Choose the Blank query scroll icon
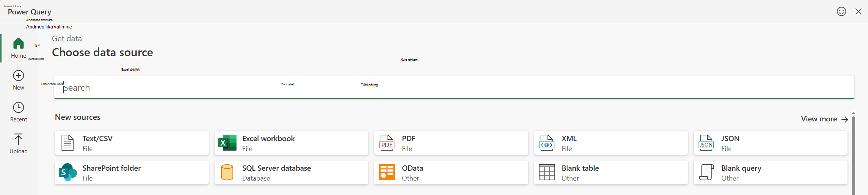Screen dimensions: 868x195 706,172
